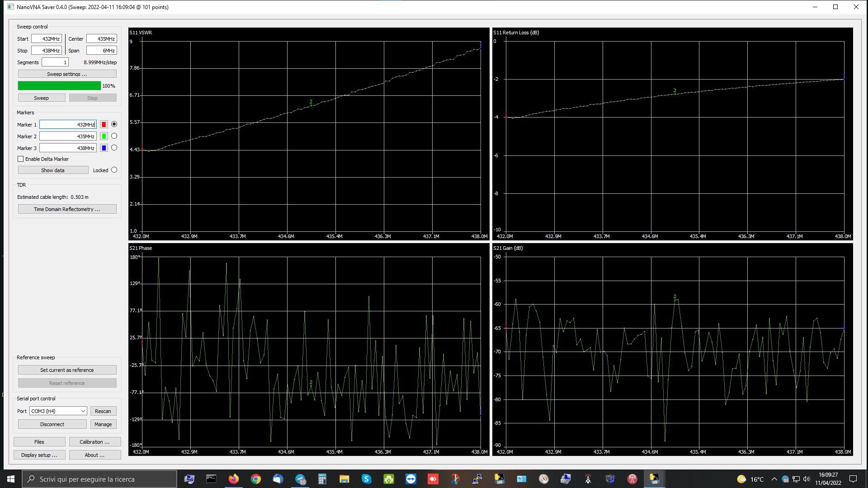
Task: Click the Stop frequency field
Action: [x=47, y=51]
